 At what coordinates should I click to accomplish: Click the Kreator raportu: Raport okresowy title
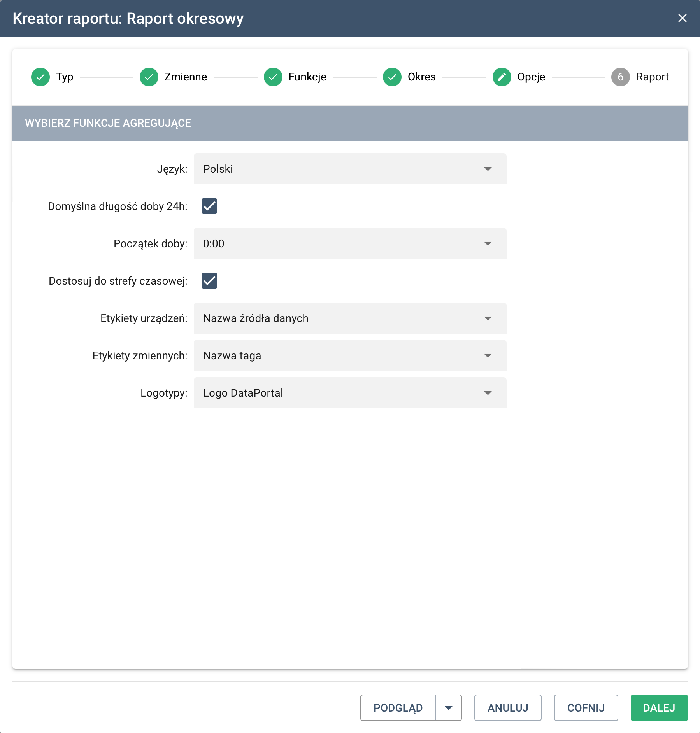[x=128, y=18]
